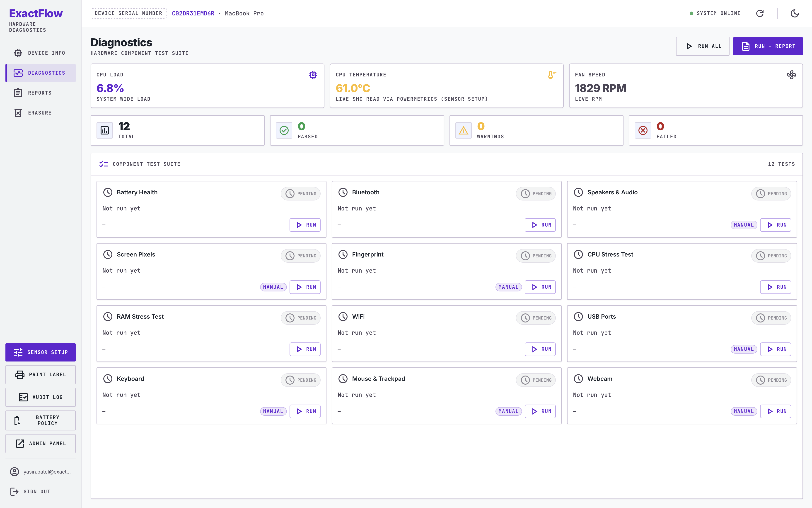Run the Bluetooth test
The width and height of the screenshot is (812, 508).
coord(540,225)
